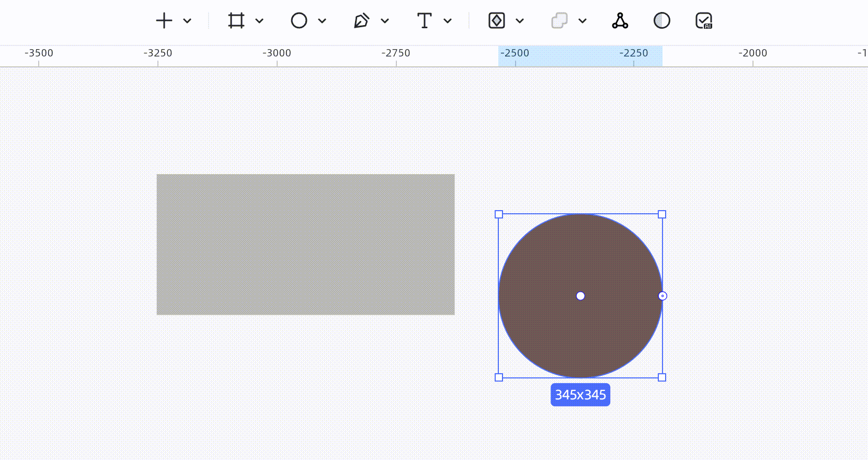Select the Pen tool

(361, 21)
